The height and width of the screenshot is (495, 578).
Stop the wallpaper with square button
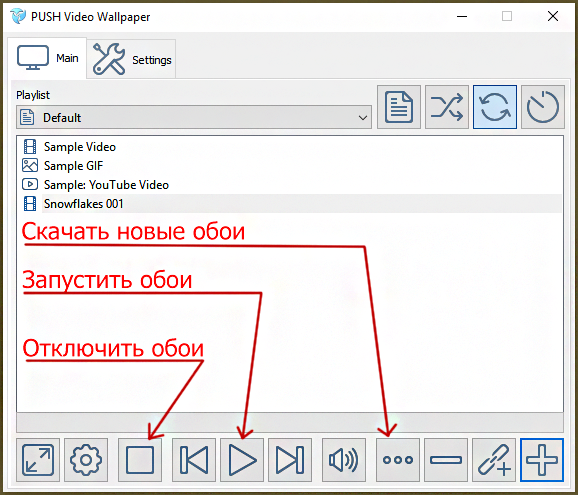pyautogui.click(x=140, y=460)
